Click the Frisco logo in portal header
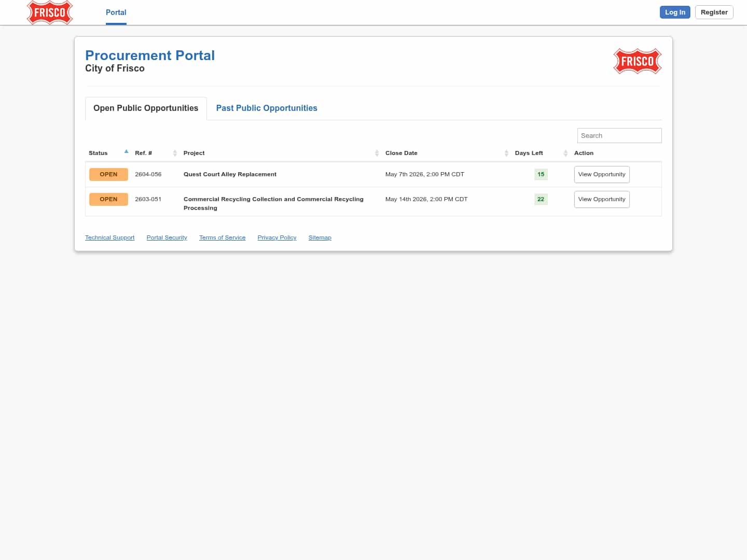This screenshot has height=560, width=747. point(637,61)
